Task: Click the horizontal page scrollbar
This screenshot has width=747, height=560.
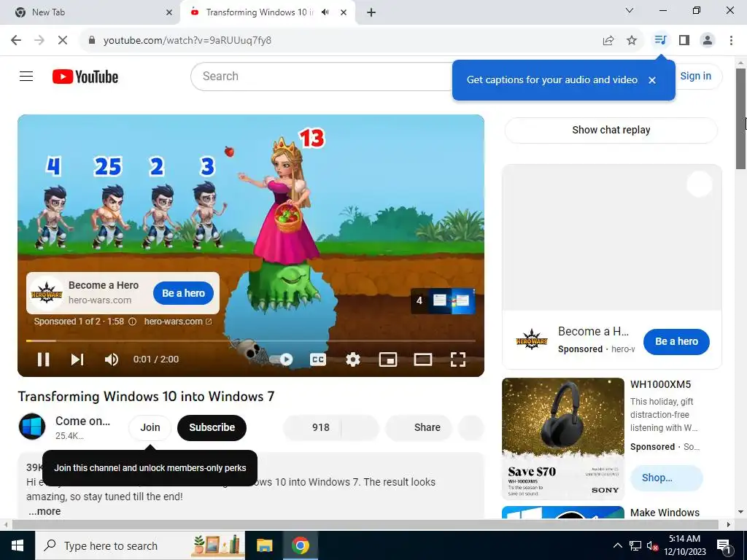Action: pos(365,525)
